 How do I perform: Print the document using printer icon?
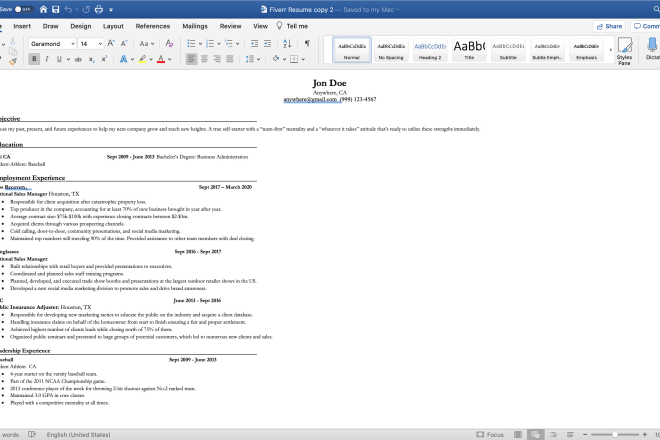pos(99,9)
